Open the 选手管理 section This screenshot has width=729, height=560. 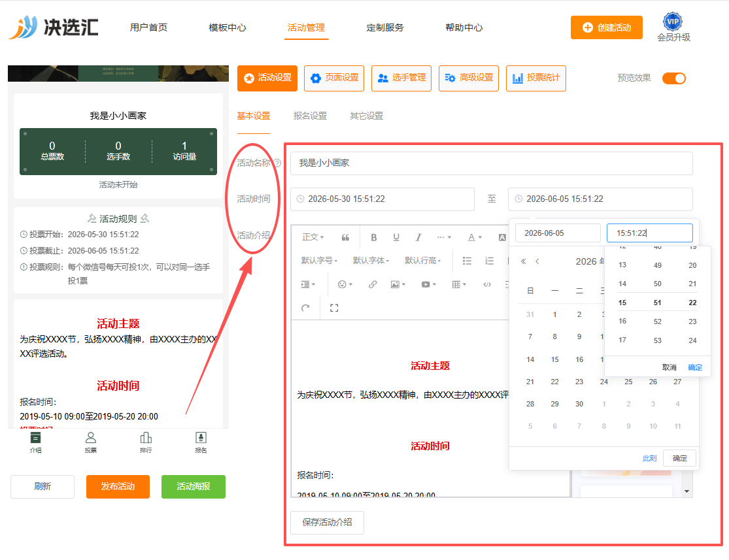tap(401, 78)
